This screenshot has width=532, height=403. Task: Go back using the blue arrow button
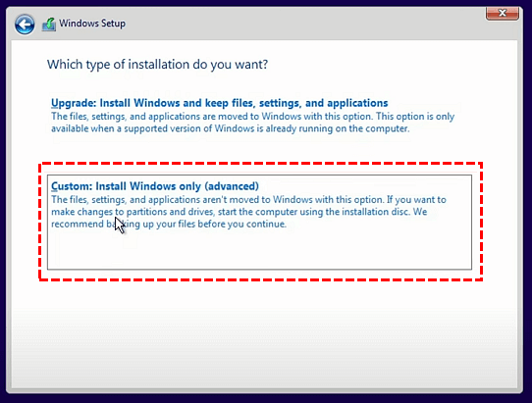(25, 25)
